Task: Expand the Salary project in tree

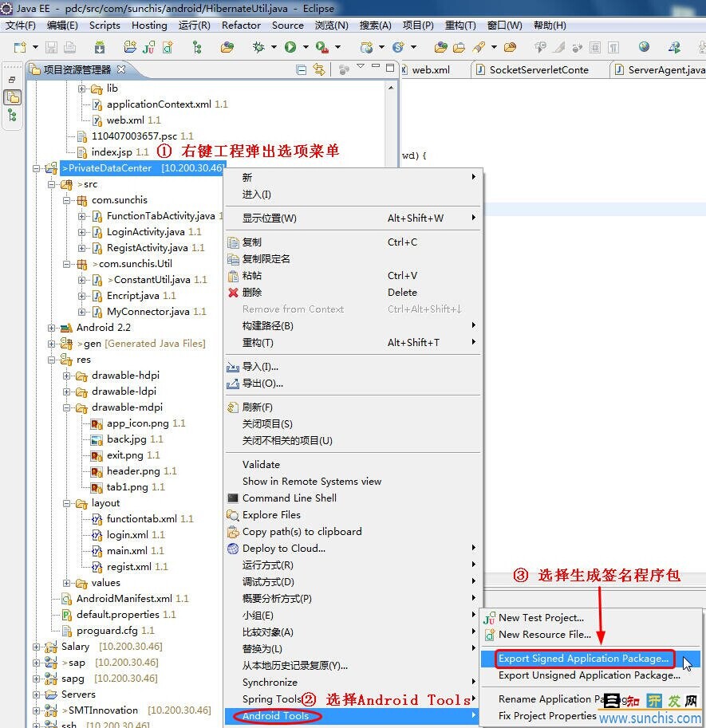Action: point(37,647)
